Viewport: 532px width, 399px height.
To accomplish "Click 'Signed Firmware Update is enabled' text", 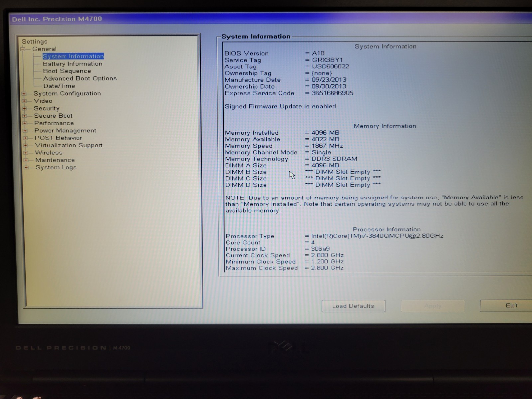I will [x=280, y=106].
